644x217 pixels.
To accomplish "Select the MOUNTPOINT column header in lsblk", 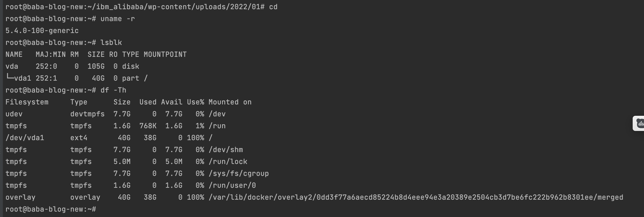I will tap(165, 54).
